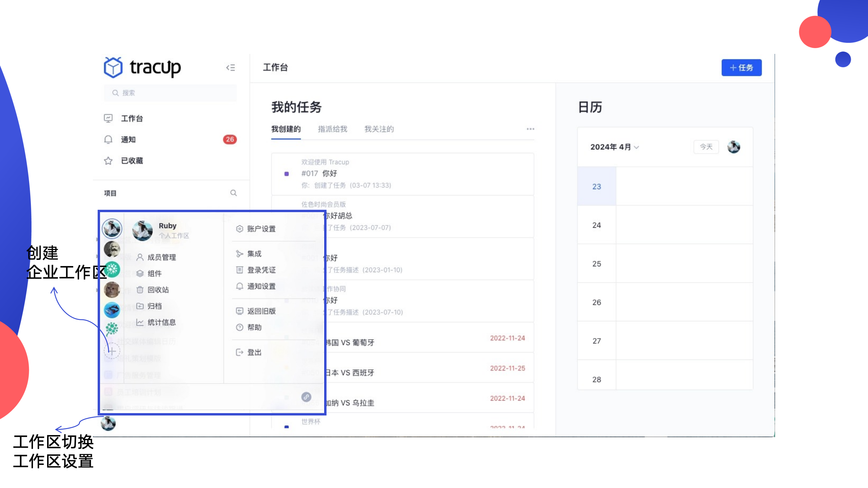Select 工作台 in the left sidebar
The width and height of the screenshot is (868, 488).
point(132,119)
